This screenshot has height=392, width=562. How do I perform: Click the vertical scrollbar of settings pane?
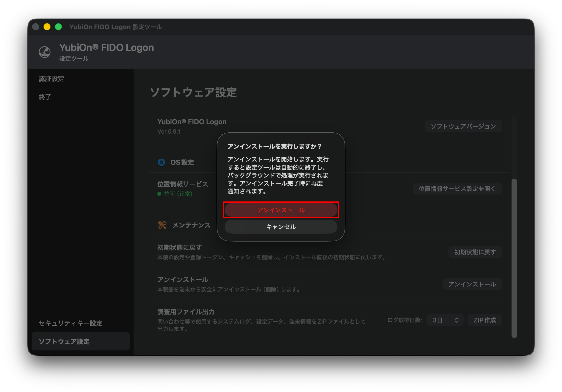514,258
